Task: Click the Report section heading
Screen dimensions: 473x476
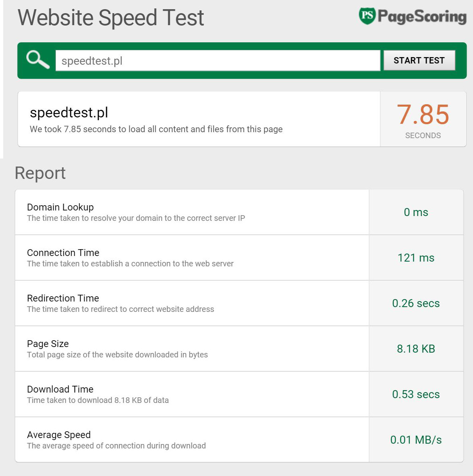Action: pyautogui.click(x=40, y=173)
